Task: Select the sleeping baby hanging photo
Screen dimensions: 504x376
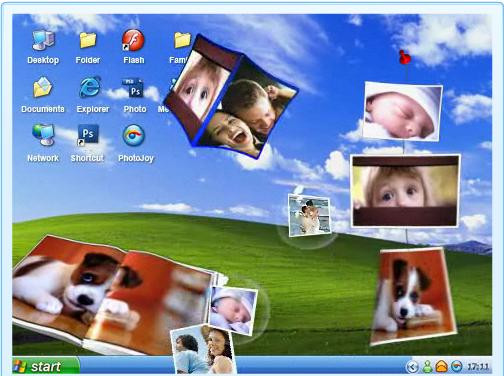Action: [x=402, y=111]
